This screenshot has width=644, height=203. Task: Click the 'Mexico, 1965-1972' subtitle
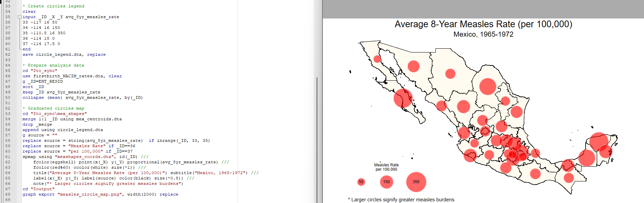[483, 34]
